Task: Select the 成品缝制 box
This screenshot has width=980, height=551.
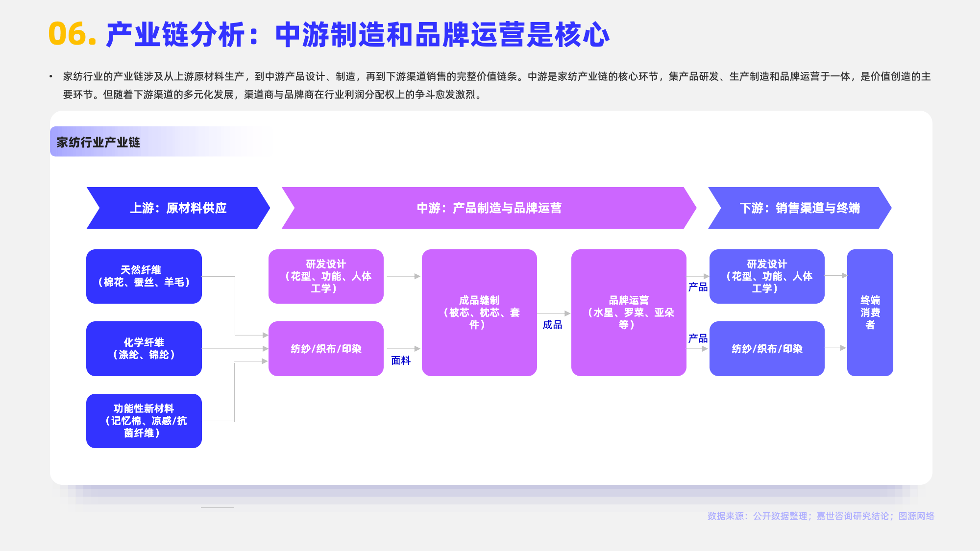Action: (x=479, y=312)
